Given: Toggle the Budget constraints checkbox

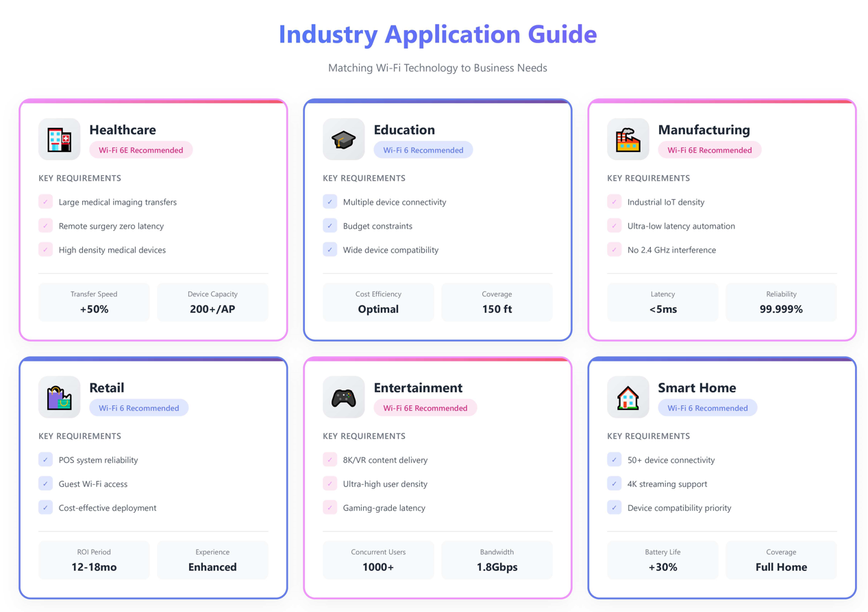Looking at the screenshot, I should tap(330, 226).
